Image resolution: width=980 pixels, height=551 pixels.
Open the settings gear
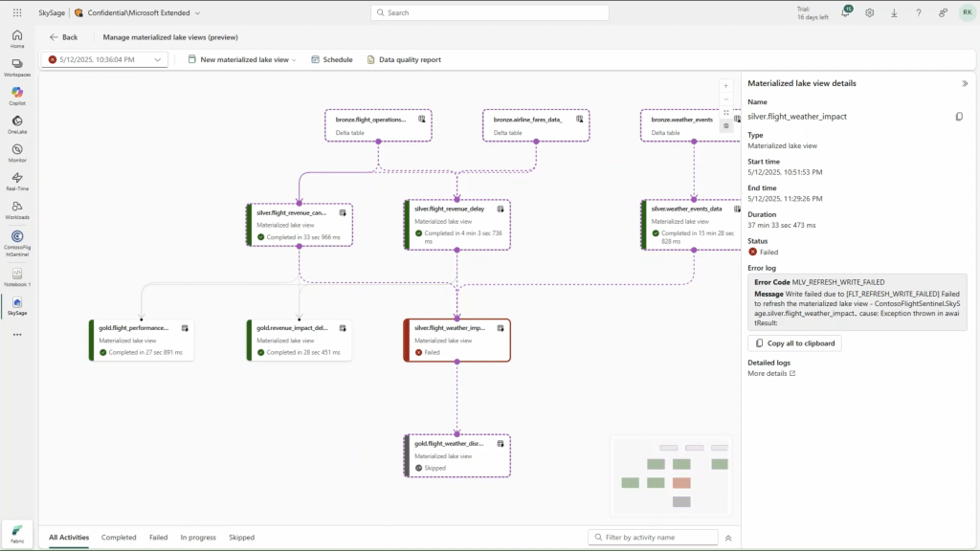[869, 12]
